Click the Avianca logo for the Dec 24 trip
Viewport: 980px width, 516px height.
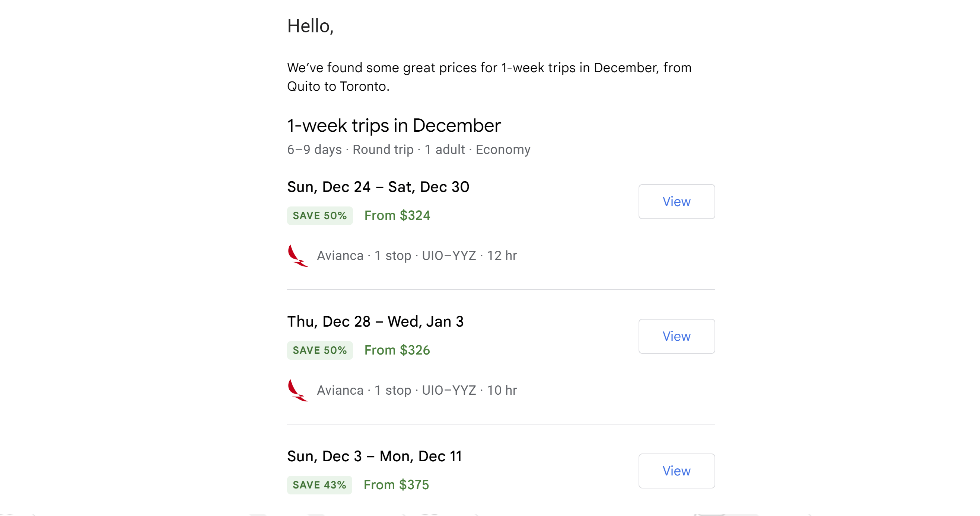(x=297, y=256)
